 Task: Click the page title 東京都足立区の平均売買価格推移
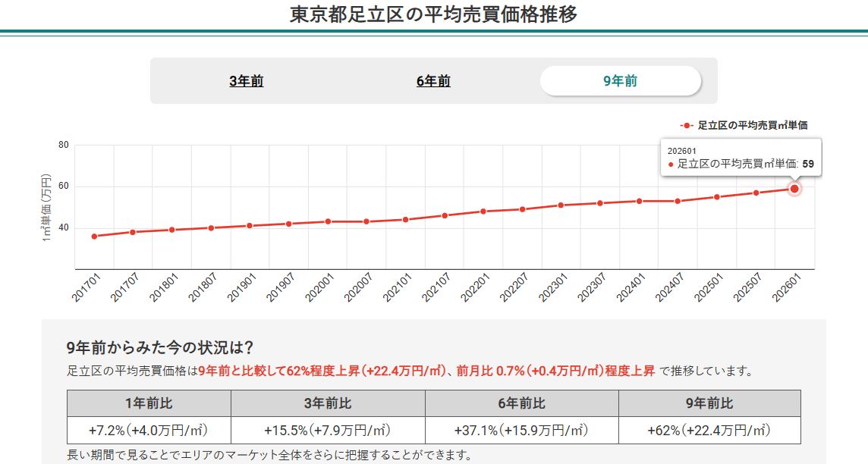click(434, 13)
